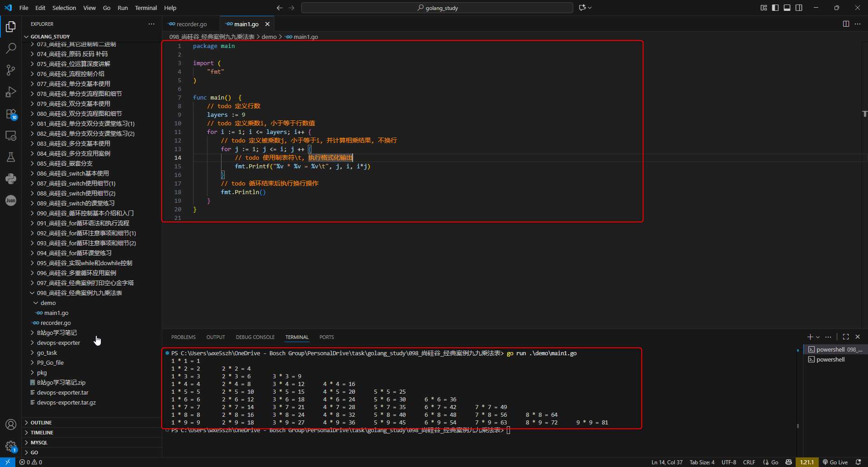Image resolution: width=868 pixels, height=467 pixels.
Task: Open the Extensions view with badge
Action: click(11, 114)
